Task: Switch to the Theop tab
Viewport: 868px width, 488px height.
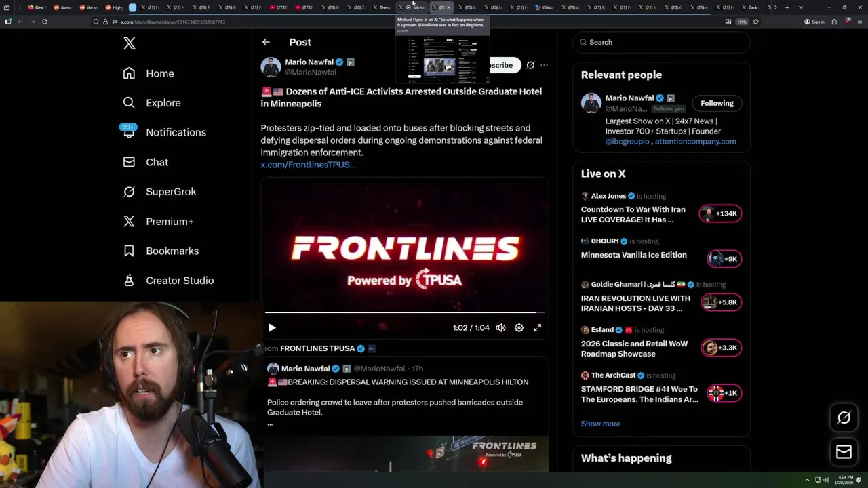Action: [382, 7]
